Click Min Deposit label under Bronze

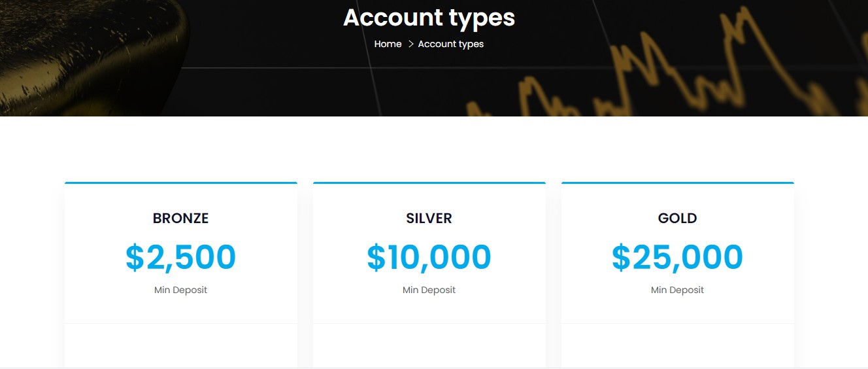[180, 290]
